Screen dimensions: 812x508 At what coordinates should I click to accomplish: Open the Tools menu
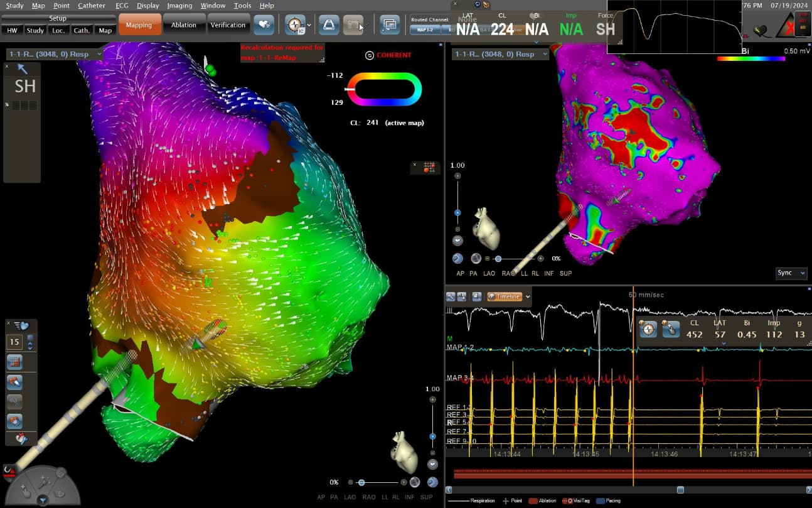tap(242, 6)
